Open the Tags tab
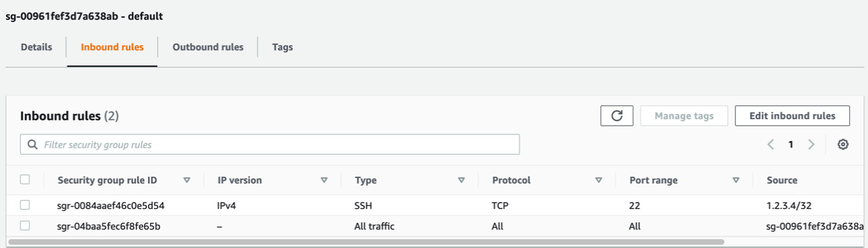Screen dimensions: 868x248 coord(282,47)
